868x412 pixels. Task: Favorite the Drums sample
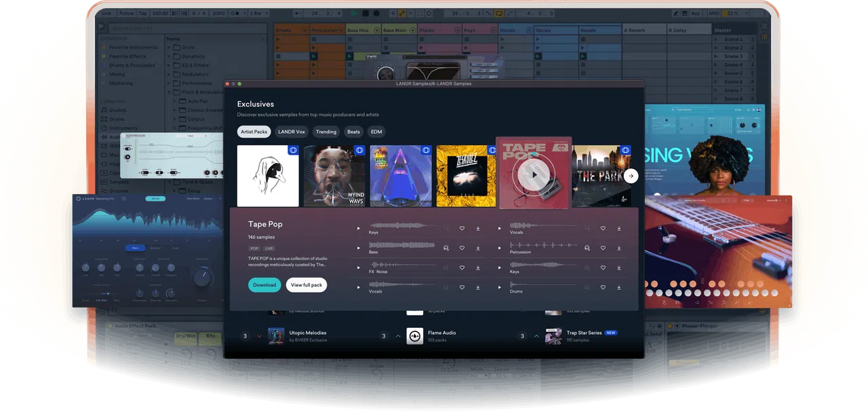(x=603, y=287)
